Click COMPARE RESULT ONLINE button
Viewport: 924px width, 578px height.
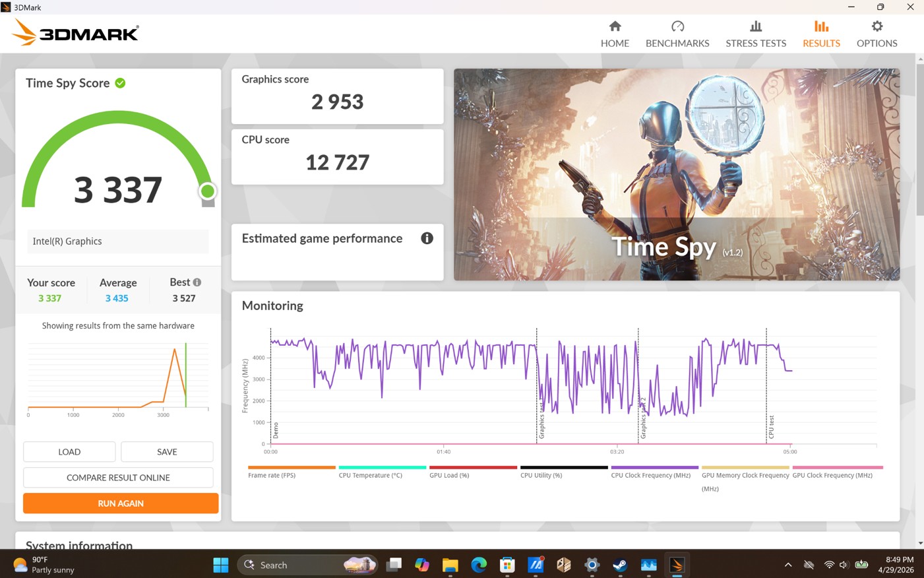coord(118,478)
